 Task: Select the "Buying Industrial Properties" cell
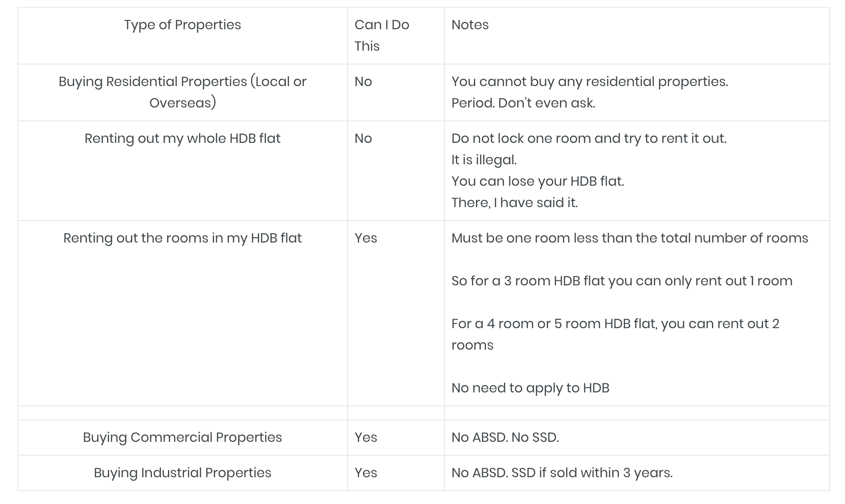click(x=182, y=473)
